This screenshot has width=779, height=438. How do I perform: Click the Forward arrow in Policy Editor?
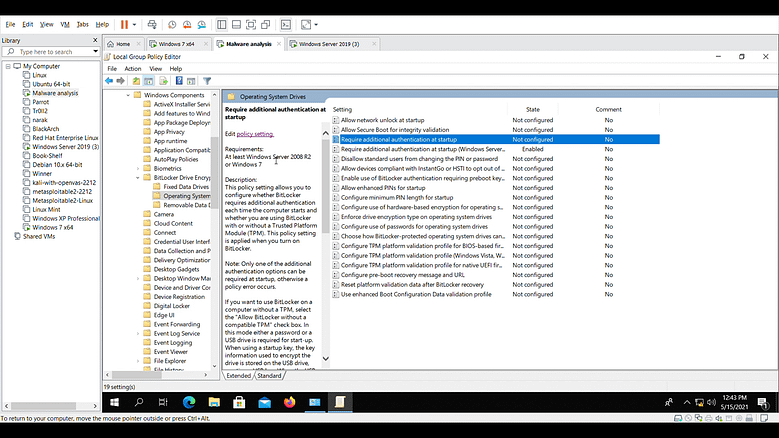tap(120, 81)
